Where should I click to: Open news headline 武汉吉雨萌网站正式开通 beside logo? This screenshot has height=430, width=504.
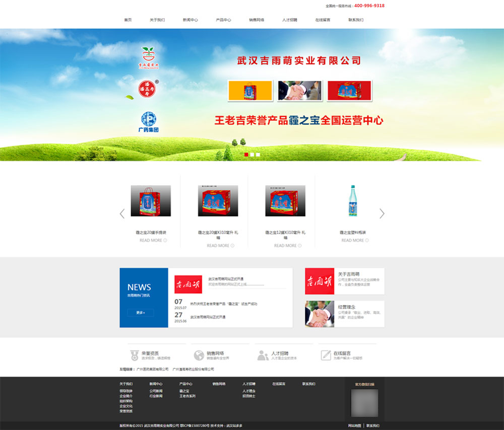(x=226, y=279)
